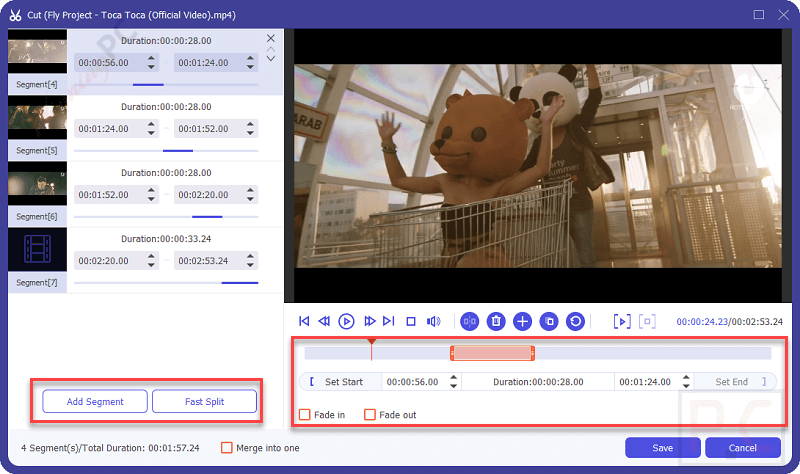Screen dimensions: 800x474
Task: Jump to the segment's first frame
Action: (x=304, y=321)
